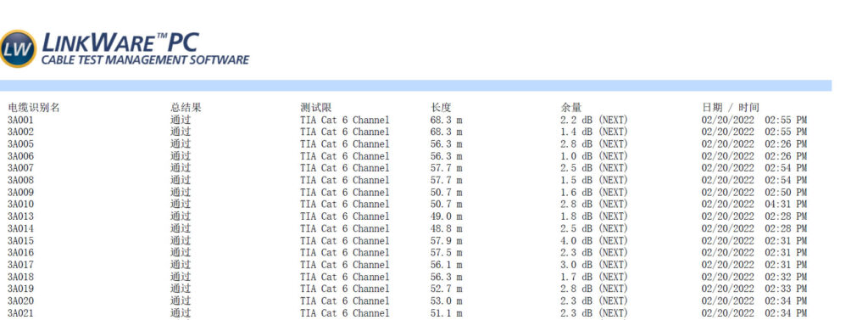Click TIA Cat 6 Channel in row 3A015
Screen dimensions: 868x320
[345, 241]
